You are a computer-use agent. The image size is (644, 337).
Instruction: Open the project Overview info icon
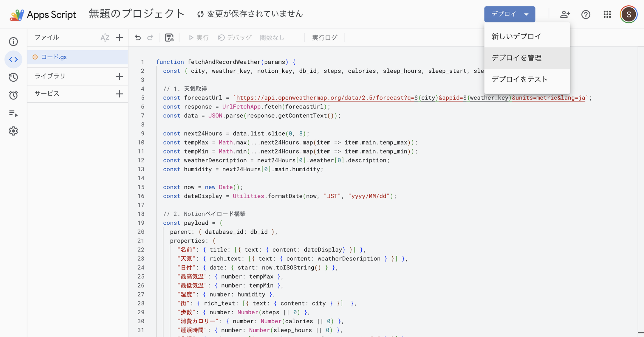pyautogui.click(x=13, y=41)
